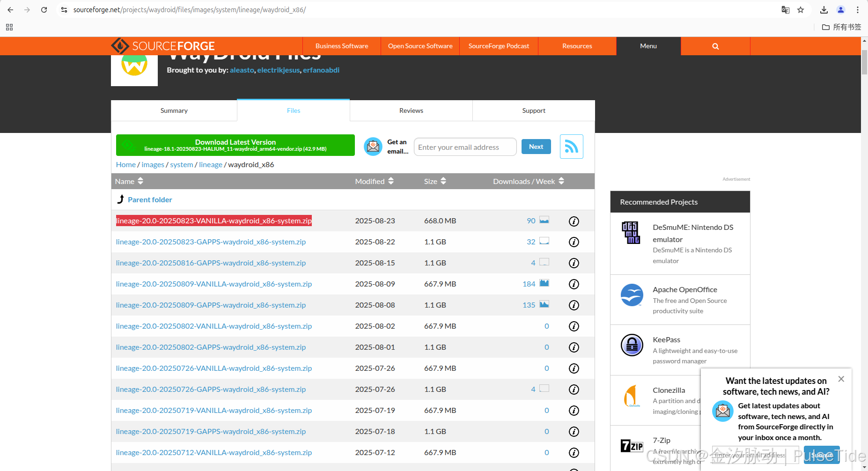Open the RSS feed icon
Screen dimensions: 868x471
572,147
